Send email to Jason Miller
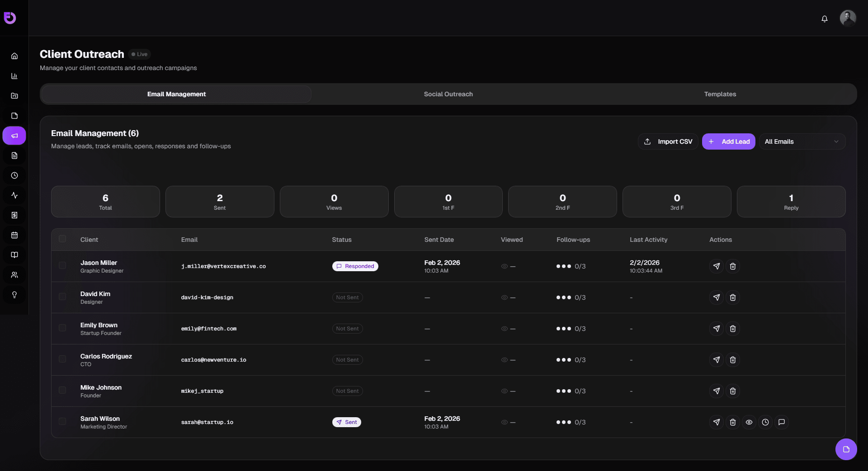Screen dimensions: 868x471 [716, 266]
